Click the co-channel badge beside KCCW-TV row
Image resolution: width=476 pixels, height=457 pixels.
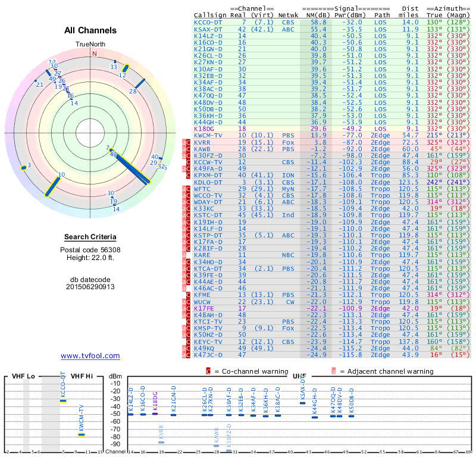pyautogui.click(x=188, y=162)
